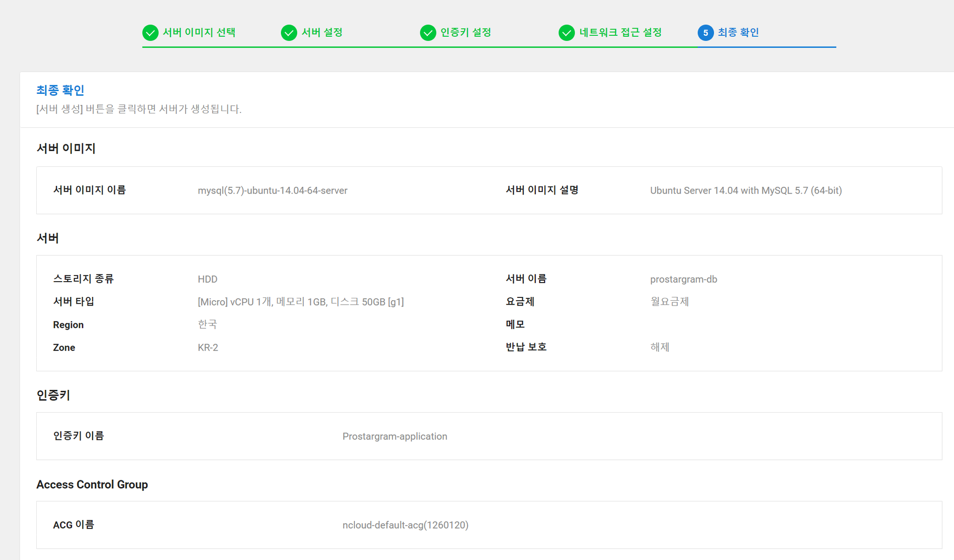Click the 월요금제 pricing plan value
954x560 pixels.
[x=669, y=302]
